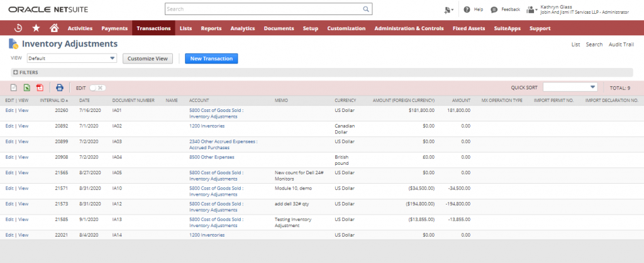Export the list as CSV icon
The height and width of the screenshot is (263, 644).
[x=14, y=88]
